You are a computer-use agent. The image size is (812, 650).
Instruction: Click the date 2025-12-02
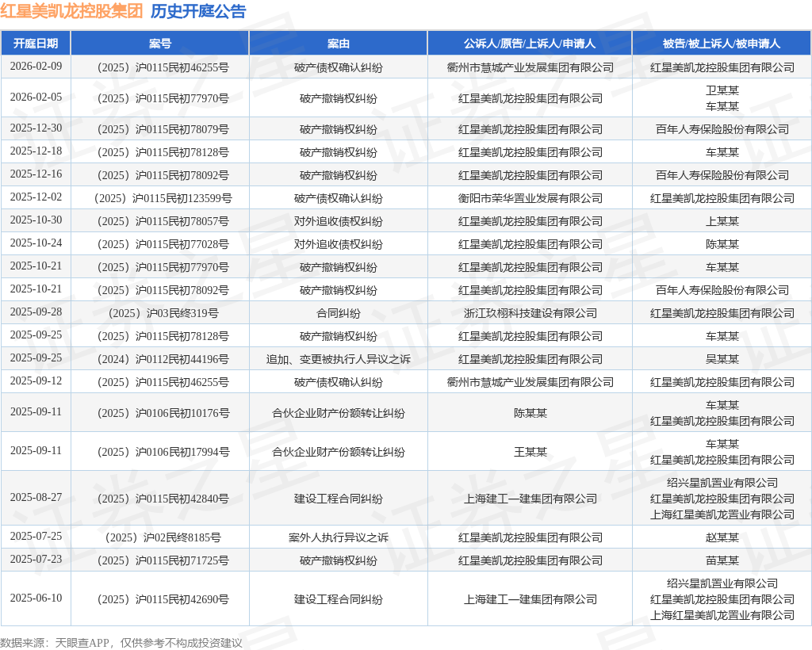36,197
